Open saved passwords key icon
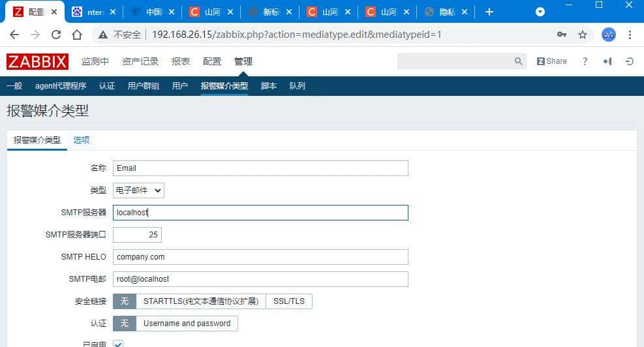Screen dimensions: 644x347 pos(562,35)
